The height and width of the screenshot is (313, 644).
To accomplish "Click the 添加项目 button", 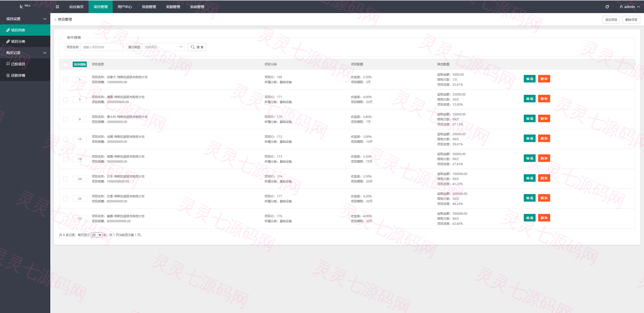I will point(611,20).
